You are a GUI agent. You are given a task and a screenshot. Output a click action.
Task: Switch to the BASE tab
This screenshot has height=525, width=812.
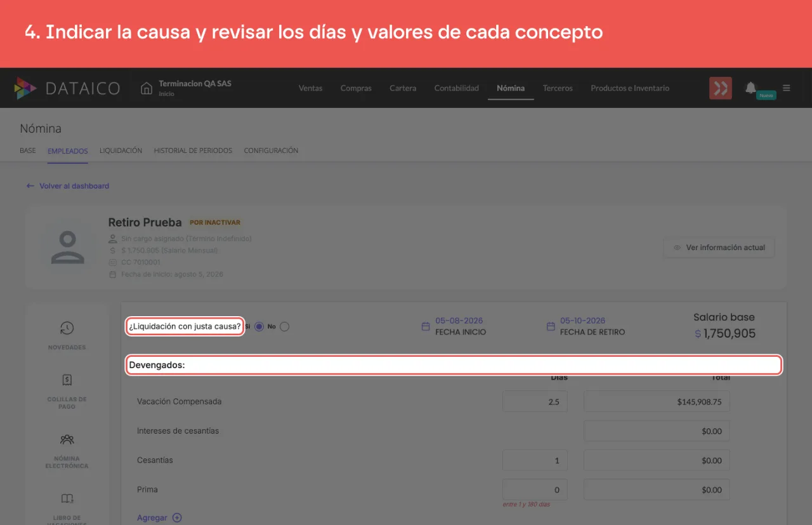(x=28, y=150)
